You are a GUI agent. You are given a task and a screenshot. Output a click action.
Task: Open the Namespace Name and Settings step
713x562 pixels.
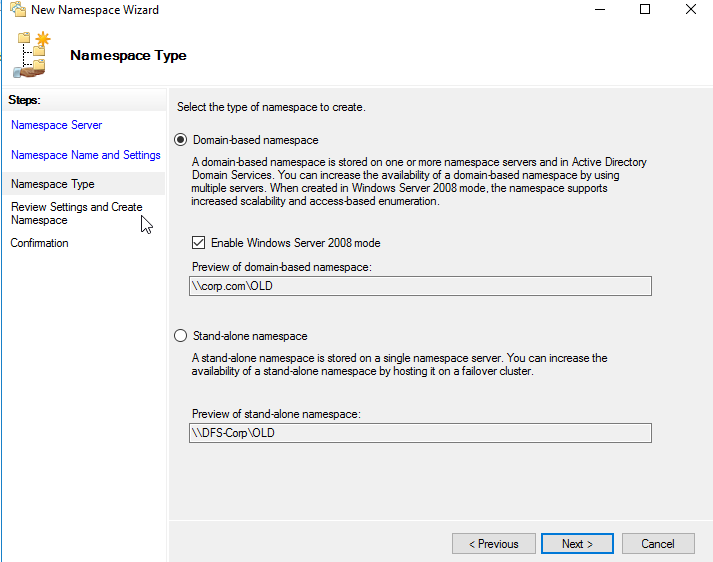click(85, 155)
